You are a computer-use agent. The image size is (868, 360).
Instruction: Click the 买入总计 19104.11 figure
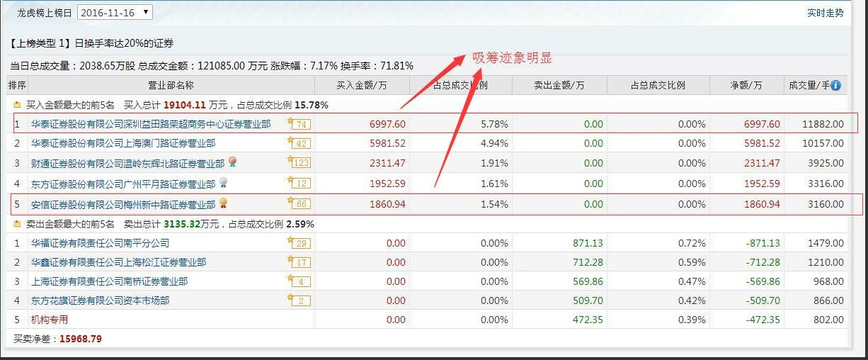point(185,105)
